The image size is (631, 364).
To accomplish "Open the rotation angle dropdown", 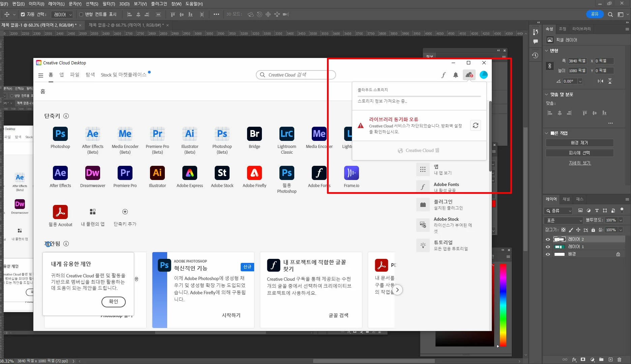I will coord(580,81).
